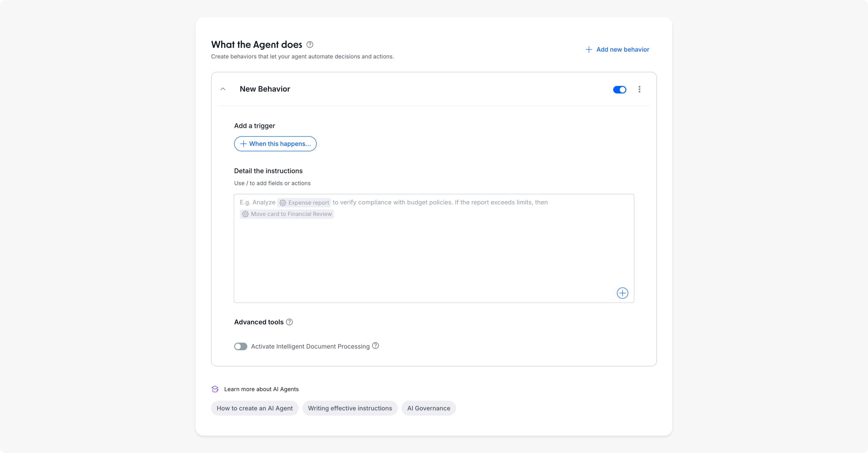Viewport: 868px width, 453px height.
Task: Click the New Behavior title
Action: tap(264, 89)
